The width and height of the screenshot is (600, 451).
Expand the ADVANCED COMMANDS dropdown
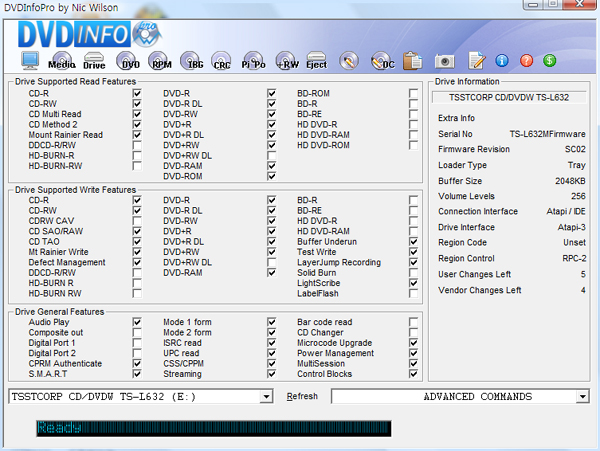(x=582, y=397)
